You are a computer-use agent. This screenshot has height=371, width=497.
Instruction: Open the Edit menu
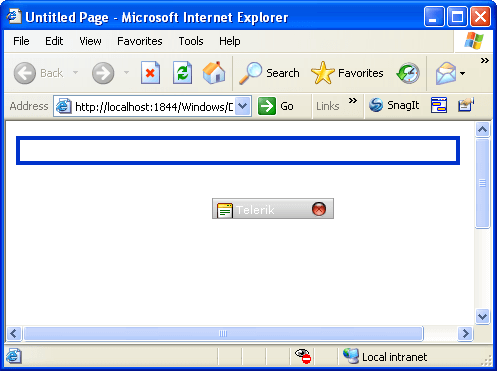tap(54, 41)
